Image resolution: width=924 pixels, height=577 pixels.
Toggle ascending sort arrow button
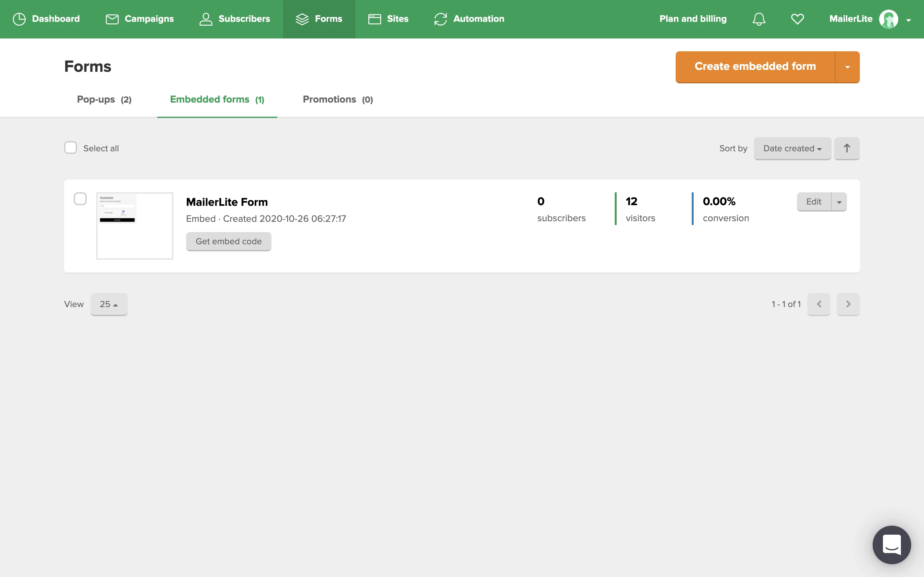pos(846,148)
